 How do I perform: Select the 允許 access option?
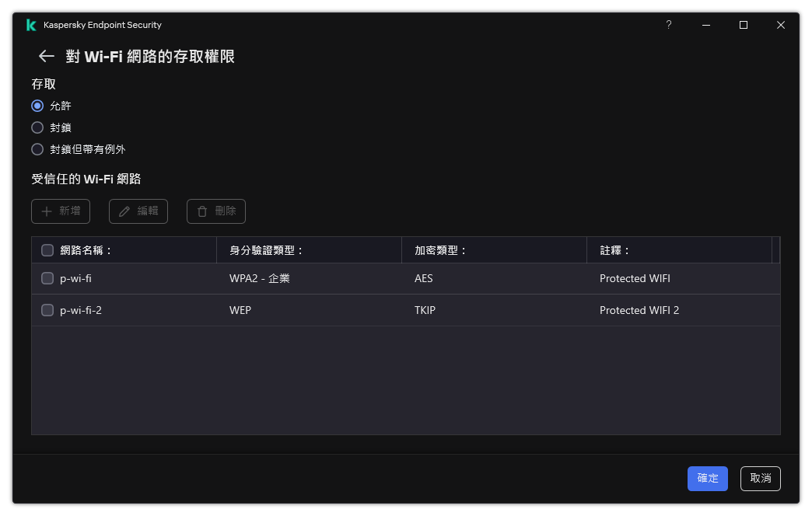[x=37, y=106]
